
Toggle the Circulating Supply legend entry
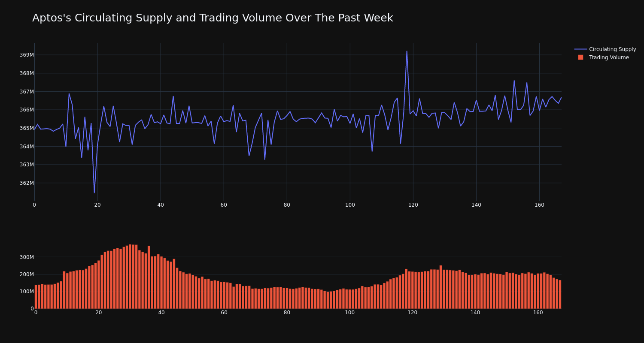605,49
